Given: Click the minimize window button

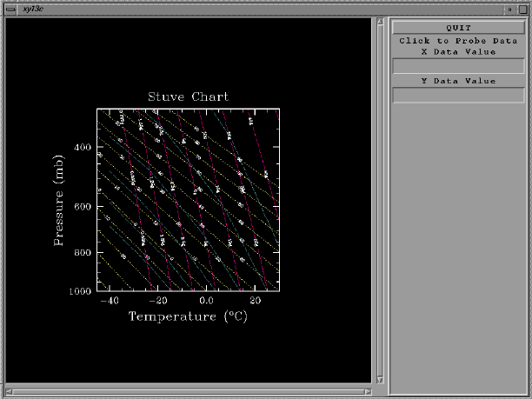Looking at the screenshot, I should pos(509,7).
